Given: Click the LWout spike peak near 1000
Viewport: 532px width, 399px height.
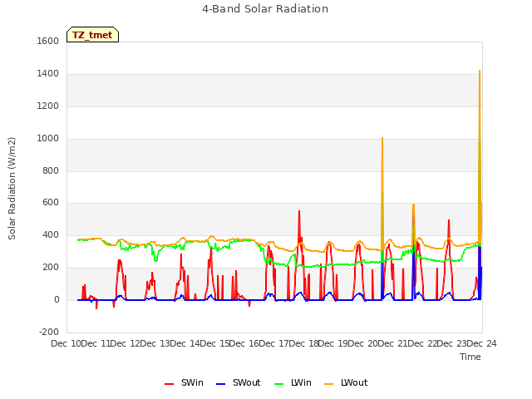Looking at the screenshot, I should pyautogui.click(x=382, y=138).
